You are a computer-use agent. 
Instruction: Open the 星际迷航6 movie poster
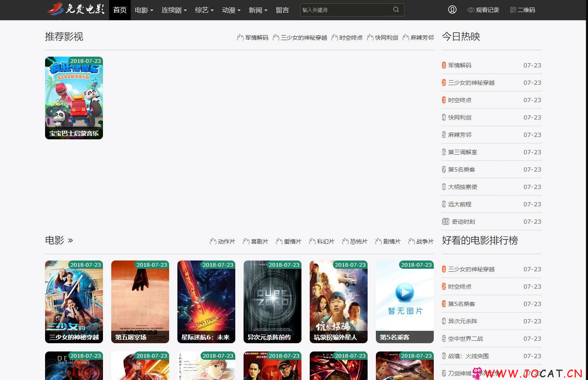206,302
